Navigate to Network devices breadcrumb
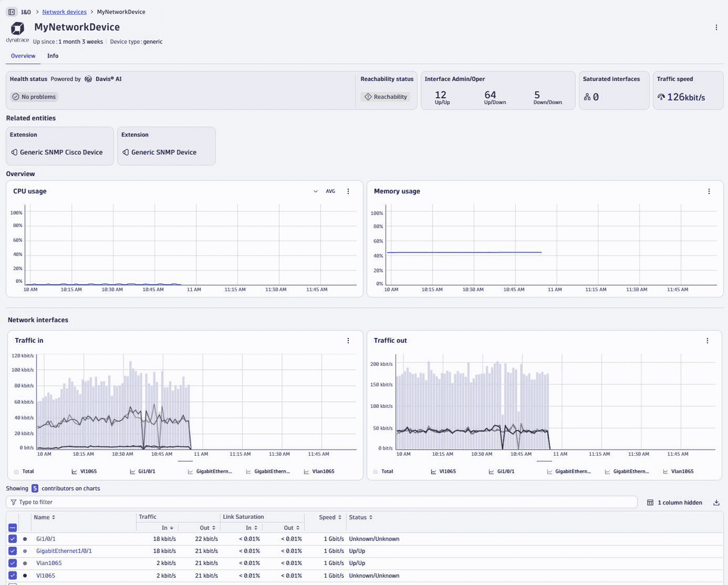This screenshot has height=585, width=728. (64, 12)
